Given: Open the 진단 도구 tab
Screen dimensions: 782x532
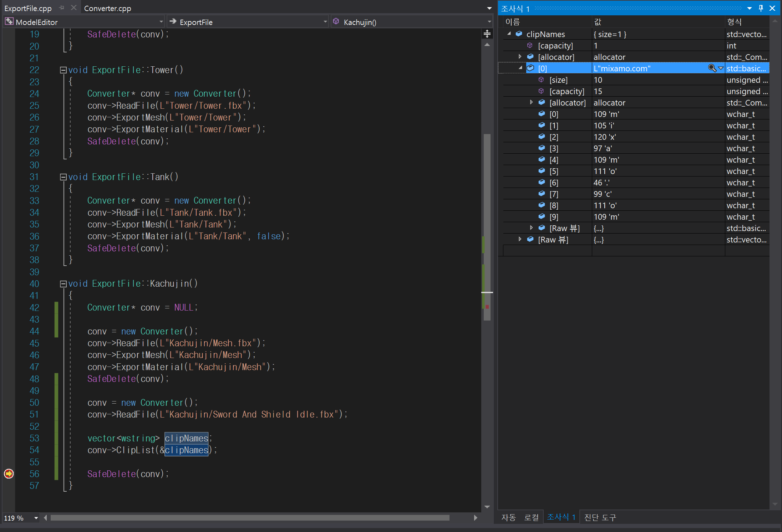Looking at the screenshot, I should coord(600,517).
